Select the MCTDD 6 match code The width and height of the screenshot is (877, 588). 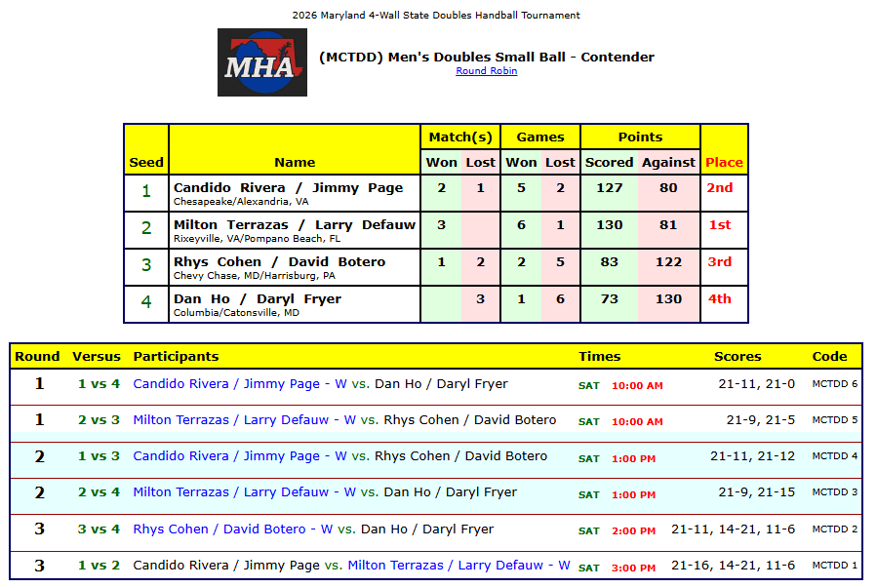pyautogui.click(x=834, y=384)
